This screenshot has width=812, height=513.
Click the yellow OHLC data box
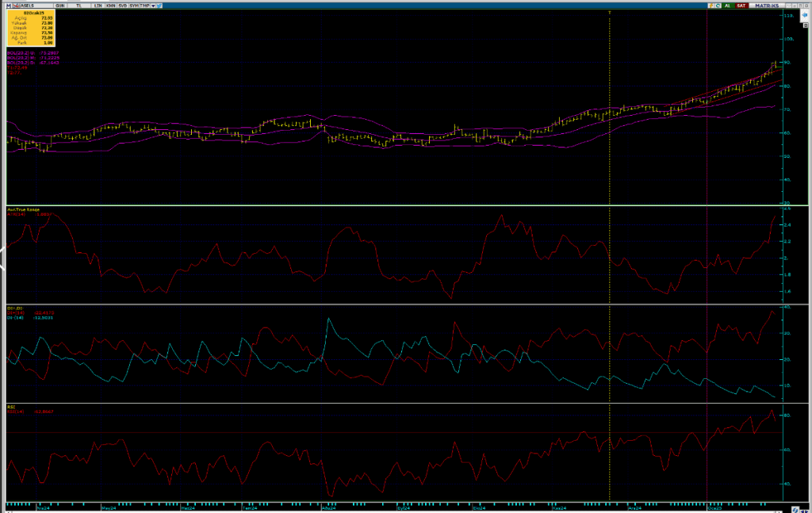click(x=31, y=28)
